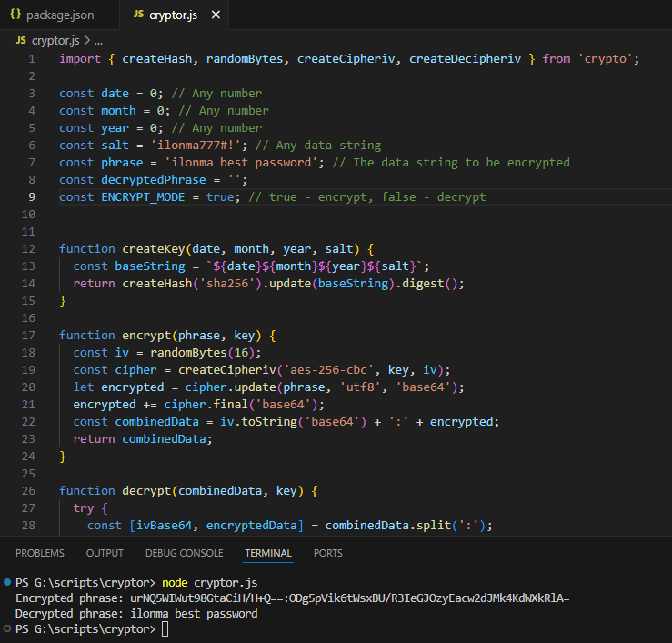Click the terminal cursor at the last prompt
Viewport: 672px width, 643px height.
click(x=165, y=629)
